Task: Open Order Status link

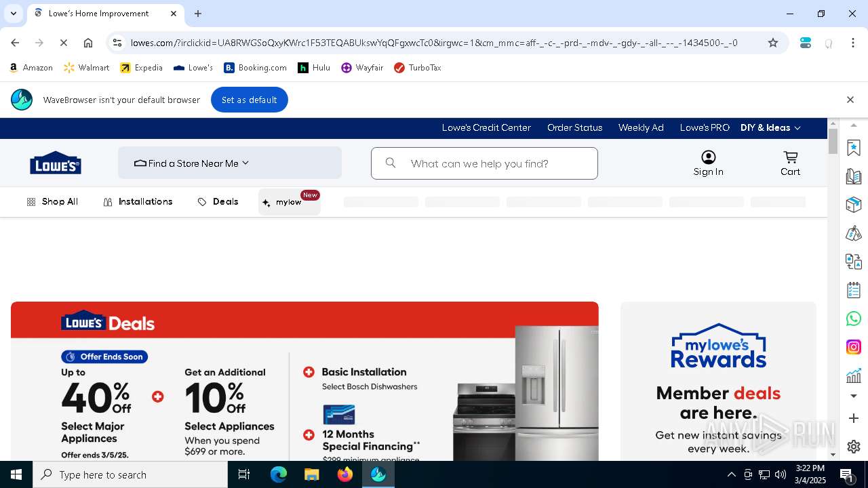Action: 574,127
